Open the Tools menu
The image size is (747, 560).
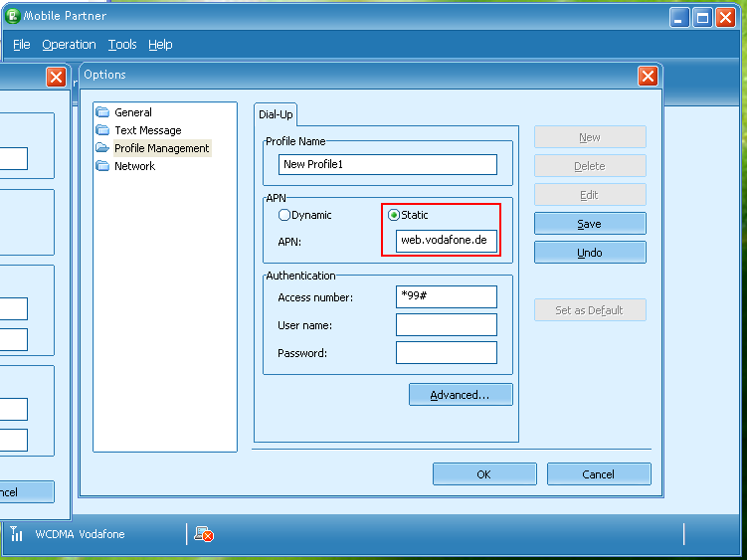coord(122,45)
